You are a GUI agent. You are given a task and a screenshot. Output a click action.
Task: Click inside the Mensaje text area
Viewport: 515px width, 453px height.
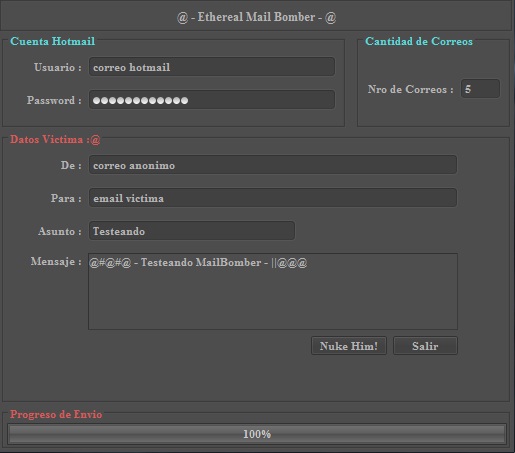[x=273, y=292]
